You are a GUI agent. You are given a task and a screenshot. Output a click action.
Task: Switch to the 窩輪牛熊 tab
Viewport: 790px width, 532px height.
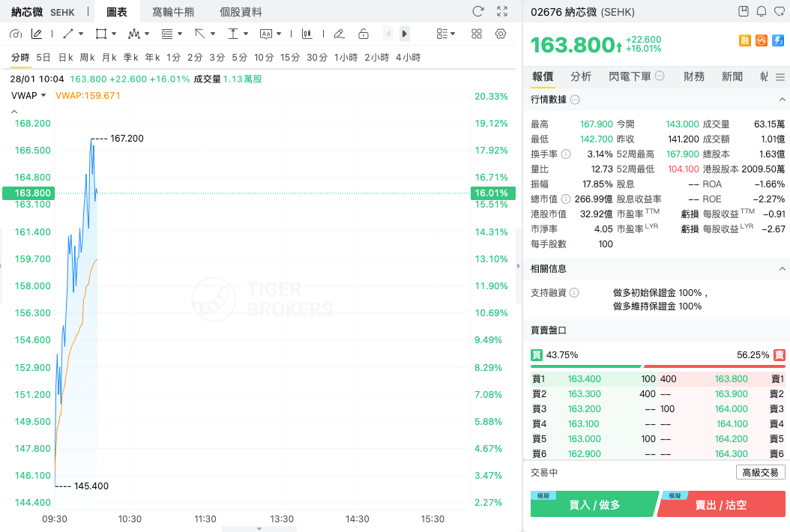173,12
